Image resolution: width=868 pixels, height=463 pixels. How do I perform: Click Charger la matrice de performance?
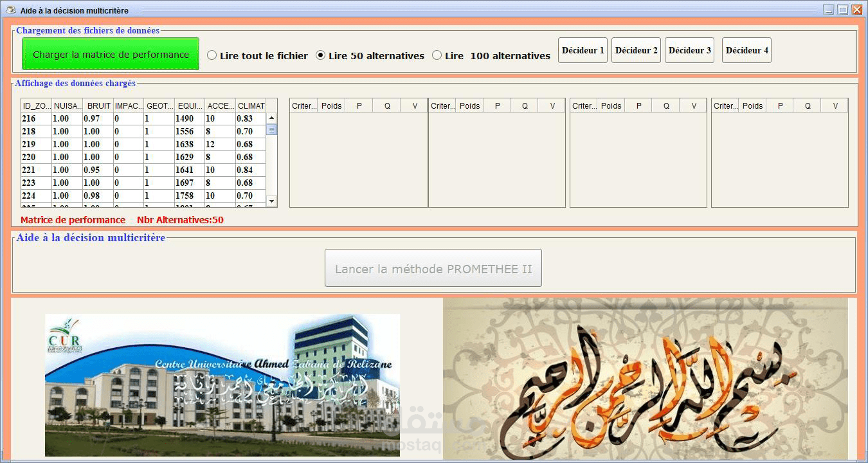[111, 54]
